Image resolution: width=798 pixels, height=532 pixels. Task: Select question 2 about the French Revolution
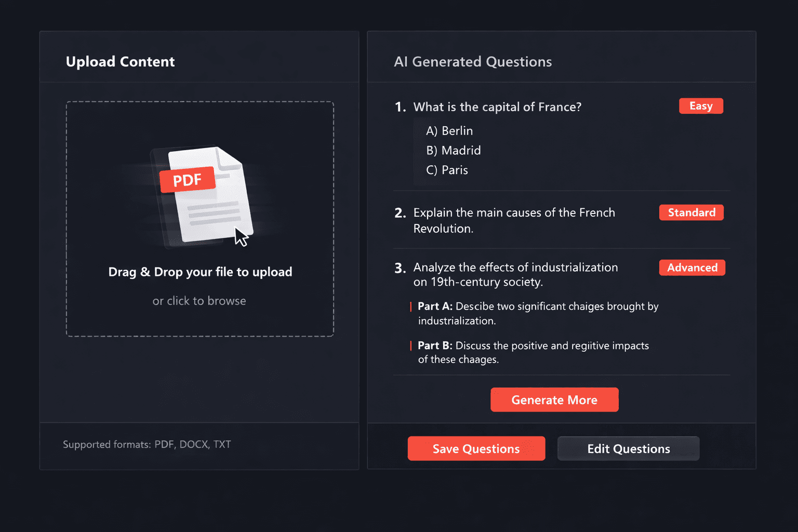(514, 220)
